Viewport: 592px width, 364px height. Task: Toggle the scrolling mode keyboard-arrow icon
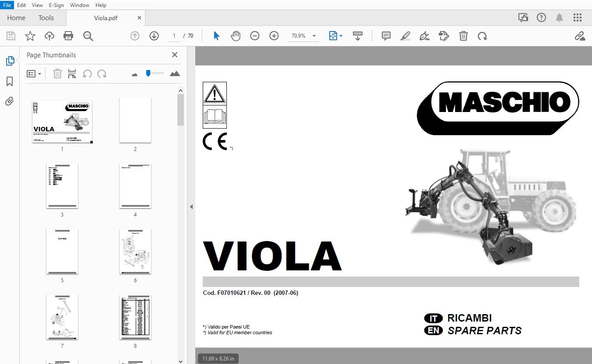358,36
